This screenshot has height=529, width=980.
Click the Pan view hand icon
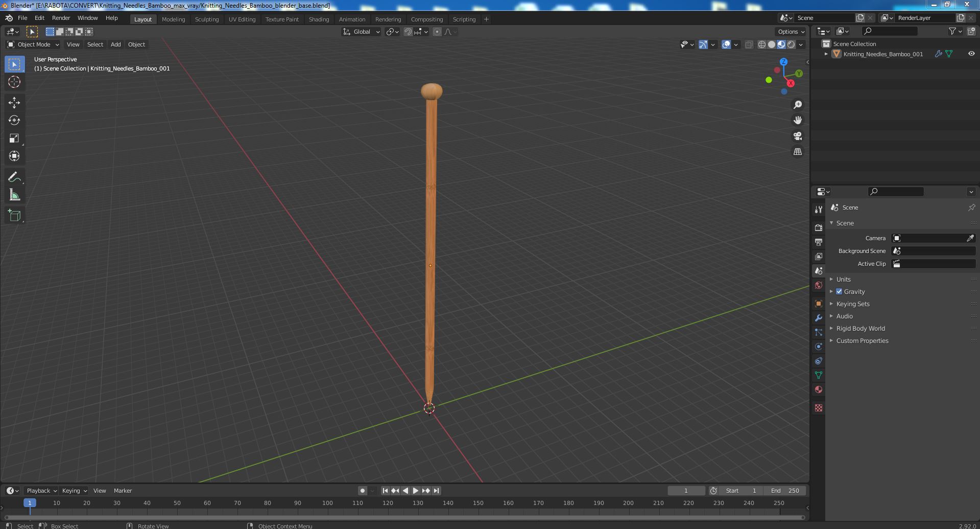click(x=798, y=120)
